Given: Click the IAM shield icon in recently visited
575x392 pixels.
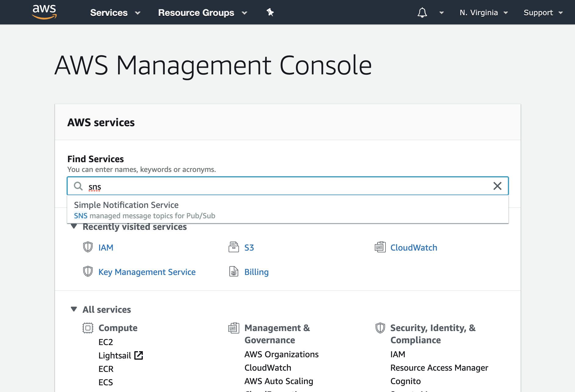Looking at the screenshot, I should (x=88, y=247).
